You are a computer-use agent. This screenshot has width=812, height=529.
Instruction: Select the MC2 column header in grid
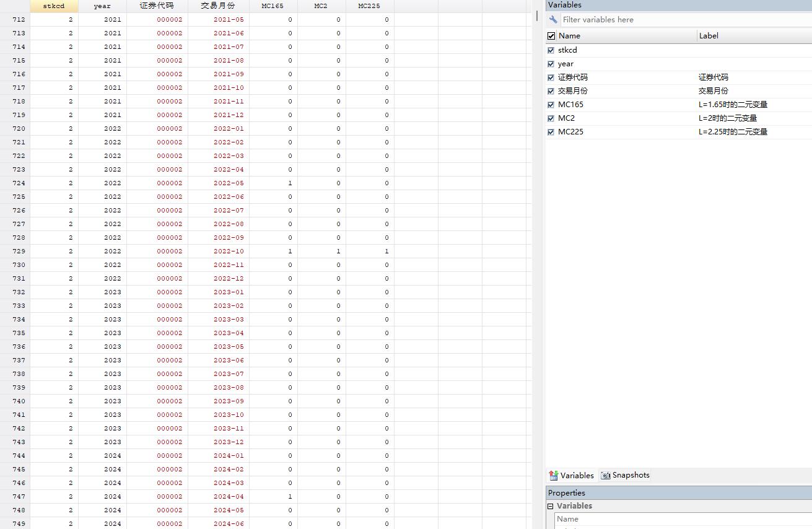[x=321, y=6]
